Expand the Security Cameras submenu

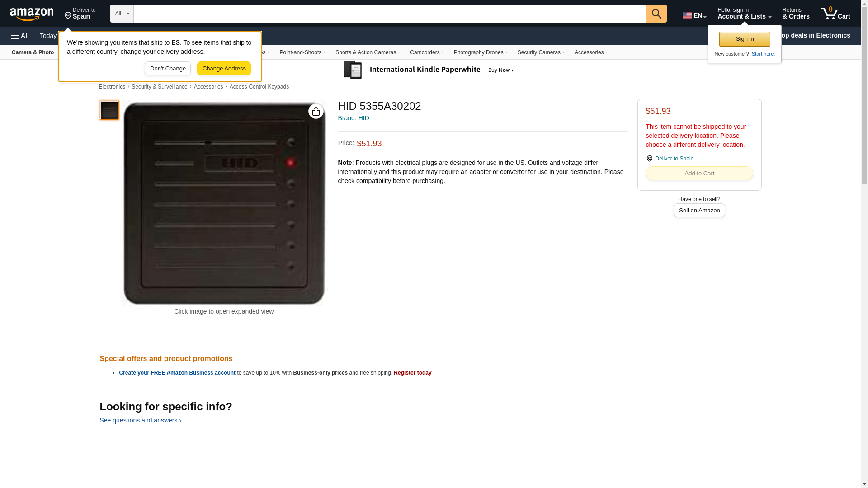pos(541,52)
